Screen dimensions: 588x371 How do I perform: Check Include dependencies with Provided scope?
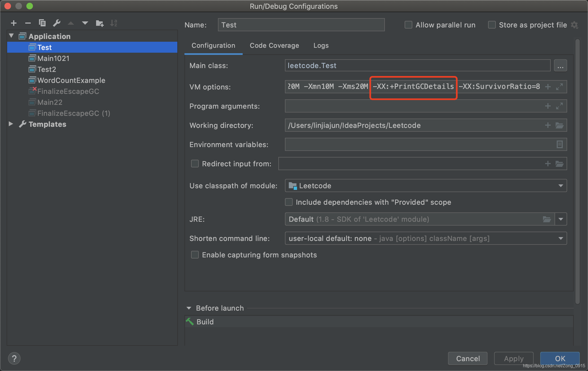(289, 202)
